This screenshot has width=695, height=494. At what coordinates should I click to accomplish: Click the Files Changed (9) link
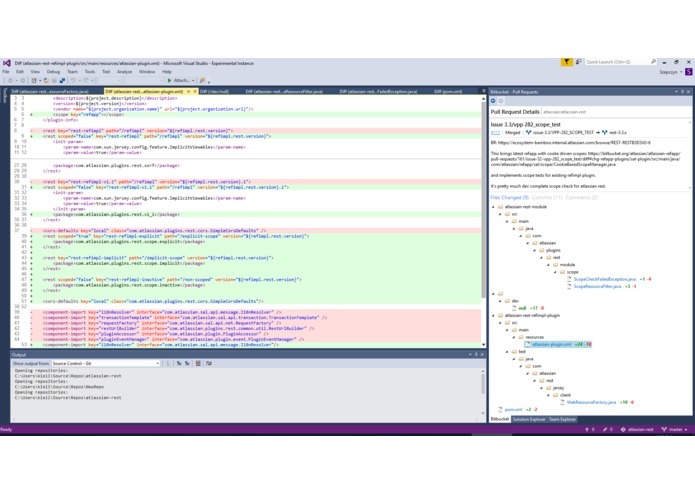(510, 198)
